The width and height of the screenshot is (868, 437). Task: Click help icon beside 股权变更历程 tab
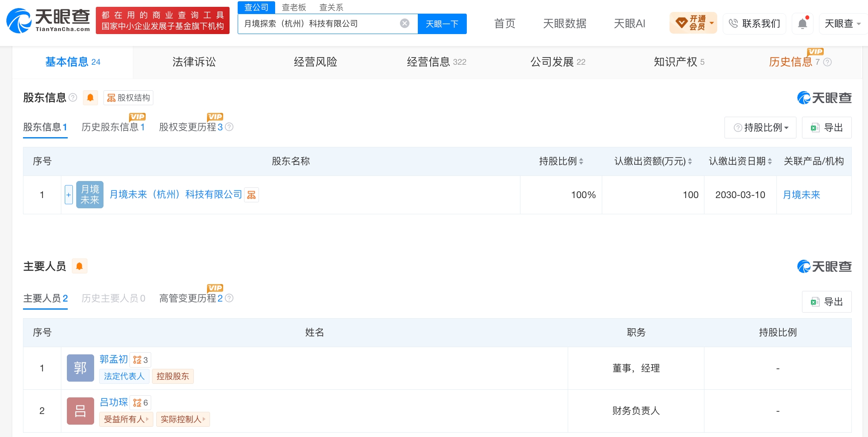tap(229, 127)
